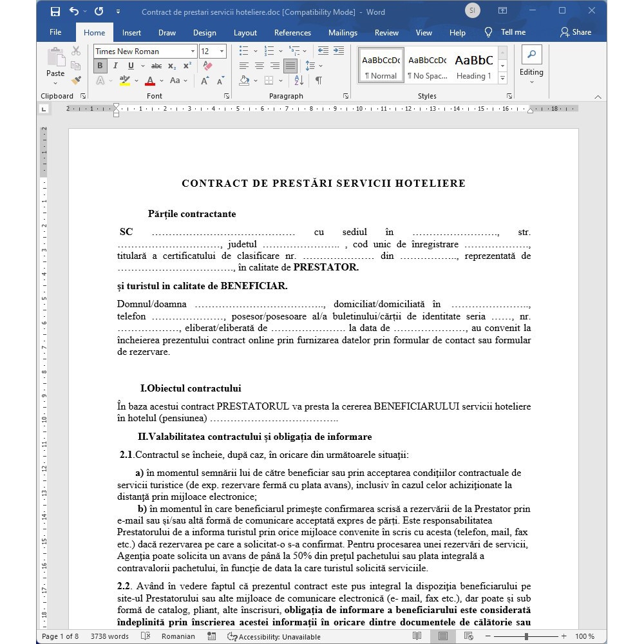Click the Tell me search field
Image resolution: width=644 pixels, height=644 pixels.
[x=505, y=32]
